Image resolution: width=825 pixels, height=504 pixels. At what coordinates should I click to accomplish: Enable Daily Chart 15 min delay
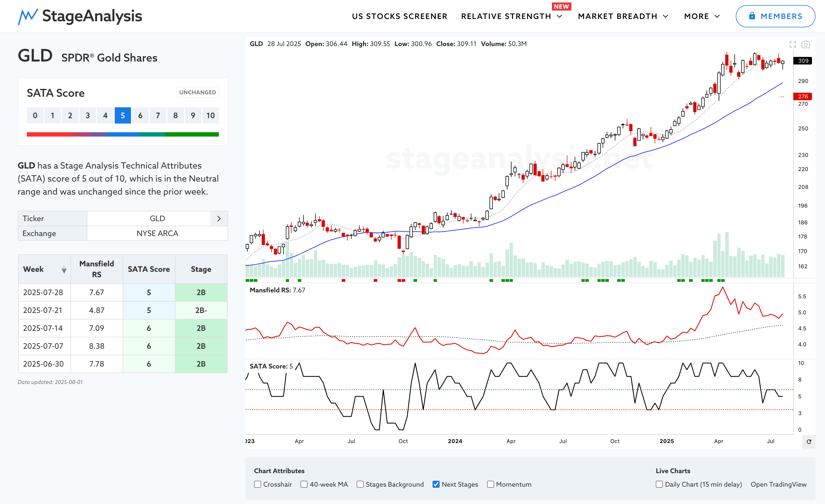point(659,484)
